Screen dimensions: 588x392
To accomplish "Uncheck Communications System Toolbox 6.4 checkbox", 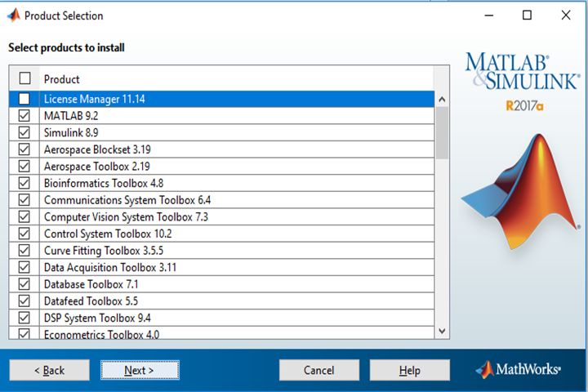I will pos(24,200).
